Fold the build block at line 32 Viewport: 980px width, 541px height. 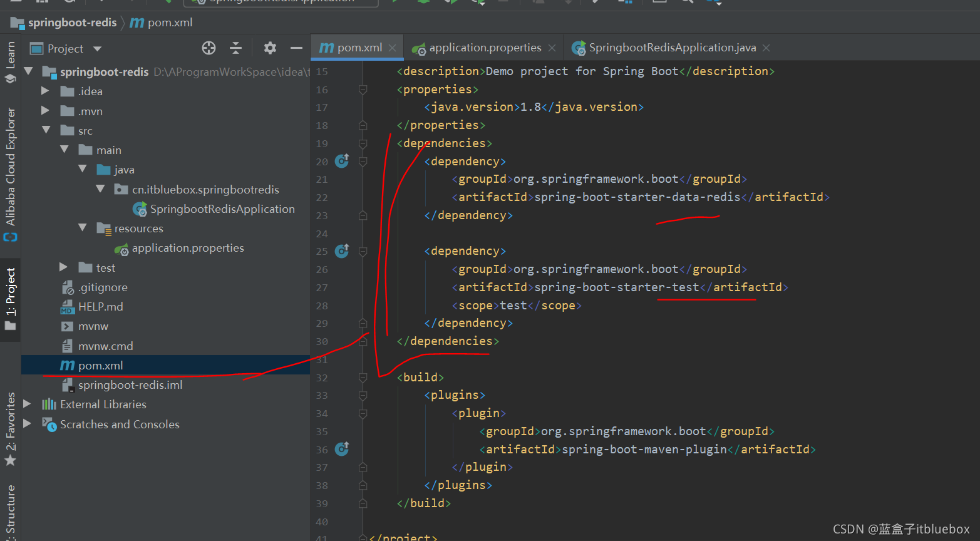coord(363,378)
